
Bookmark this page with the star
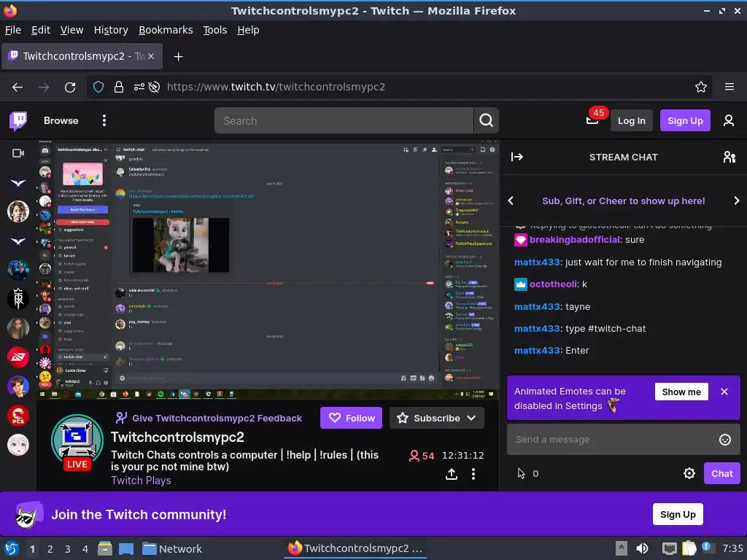pos(700,87)
